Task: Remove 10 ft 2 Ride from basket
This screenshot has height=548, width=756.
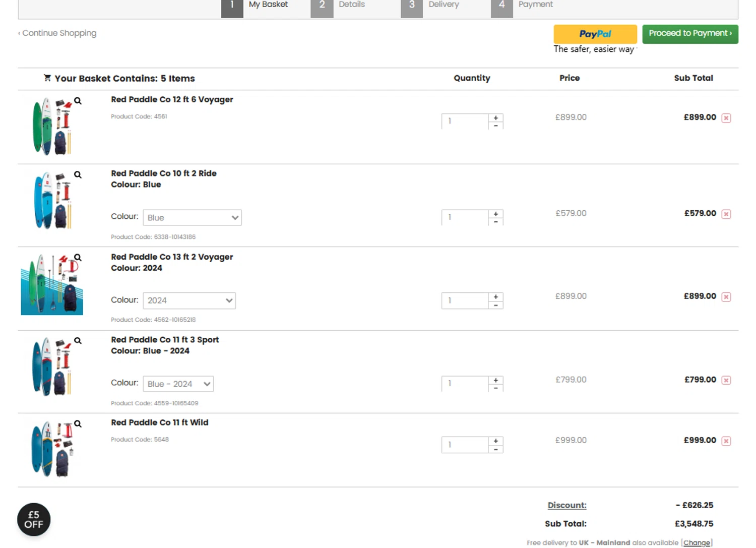Action: (x=726, y=214)
